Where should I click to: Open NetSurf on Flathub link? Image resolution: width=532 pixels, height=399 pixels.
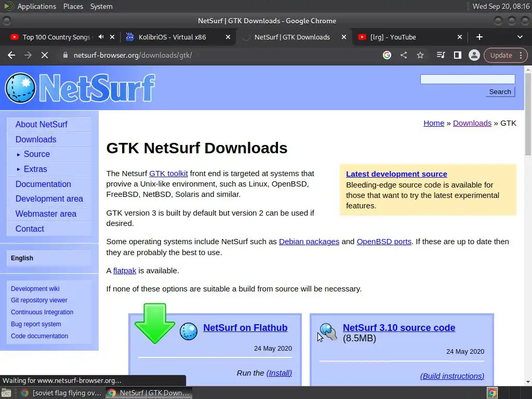click(245, 328)
